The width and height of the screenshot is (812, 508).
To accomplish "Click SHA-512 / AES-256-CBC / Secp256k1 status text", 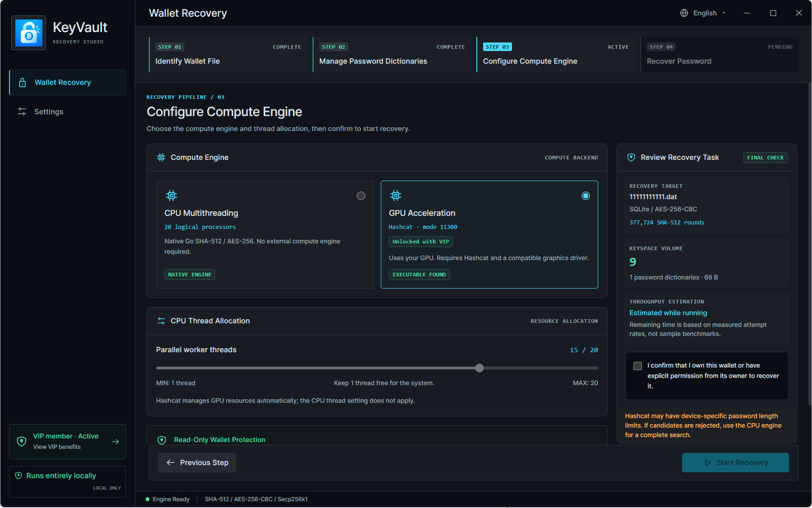I will click(256, 499).
